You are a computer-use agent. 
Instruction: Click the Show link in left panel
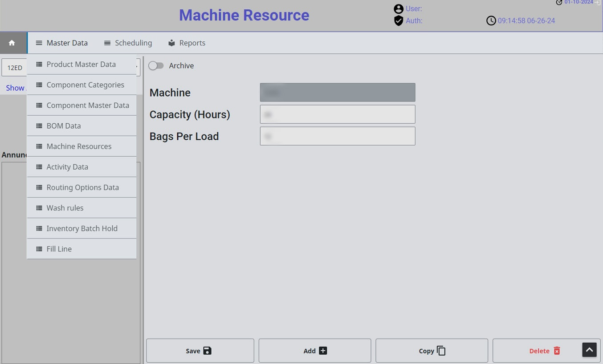15,88
